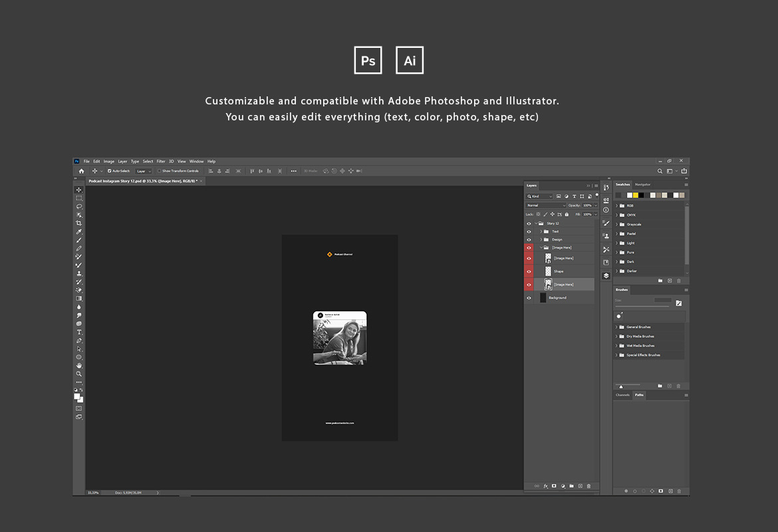Expand the RGB swatch folder
The width and height of the screenshot is (778, 532).
point(616,205)
